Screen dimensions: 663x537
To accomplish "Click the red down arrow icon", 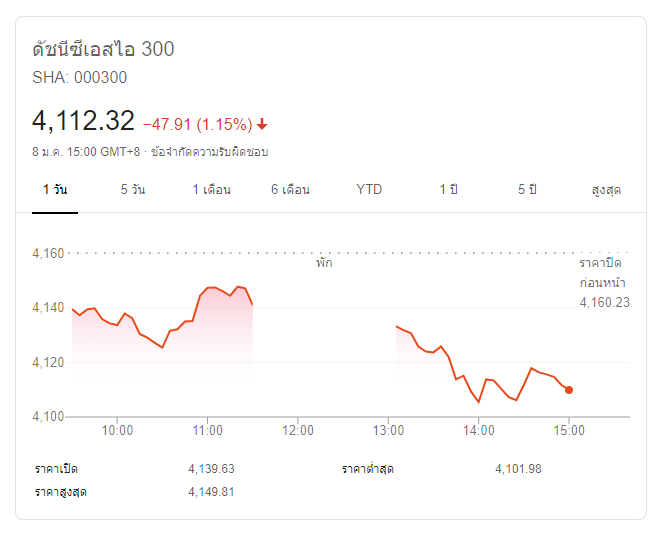I will 262,125.
